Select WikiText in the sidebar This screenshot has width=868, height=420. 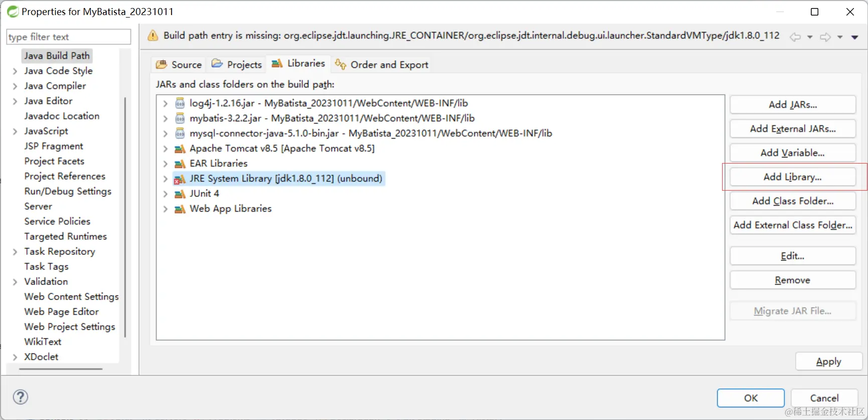(x=43, y=342)
